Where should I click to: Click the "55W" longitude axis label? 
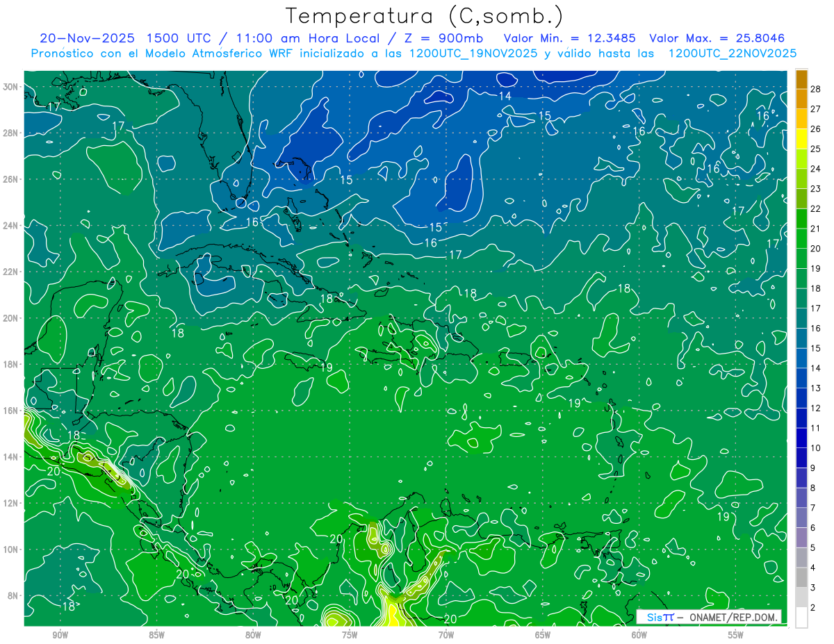[736, 635]
